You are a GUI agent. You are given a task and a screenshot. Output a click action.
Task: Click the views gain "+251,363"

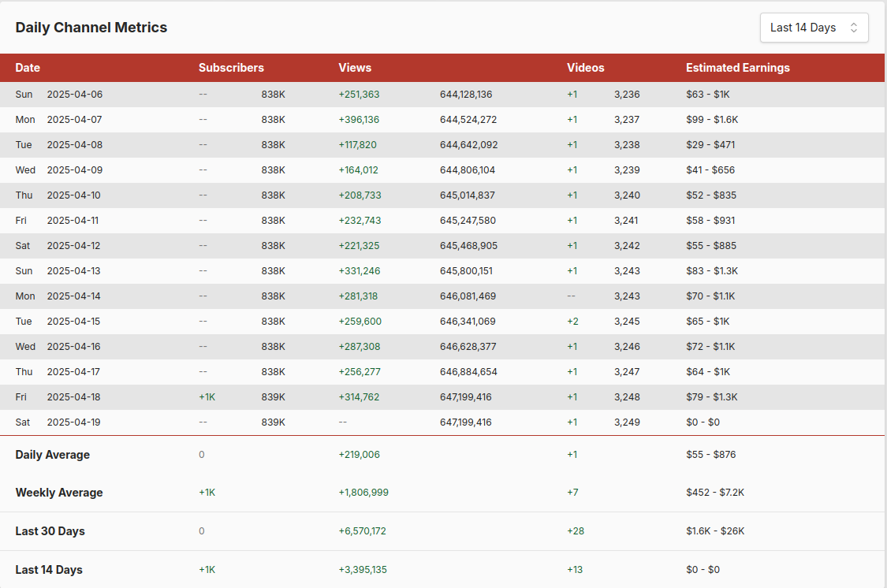[x=360, y=95]
